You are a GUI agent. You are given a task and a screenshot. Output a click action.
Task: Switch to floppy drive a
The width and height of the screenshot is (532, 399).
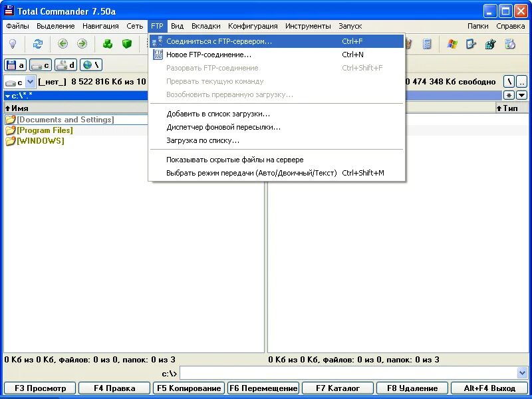click(x=15, y=65)
